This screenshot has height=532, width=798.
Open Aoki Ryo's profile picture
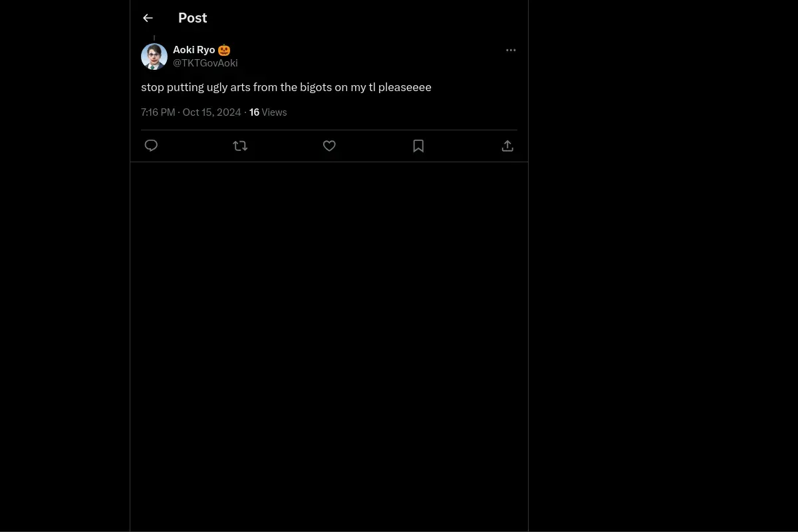click(154, 57)
